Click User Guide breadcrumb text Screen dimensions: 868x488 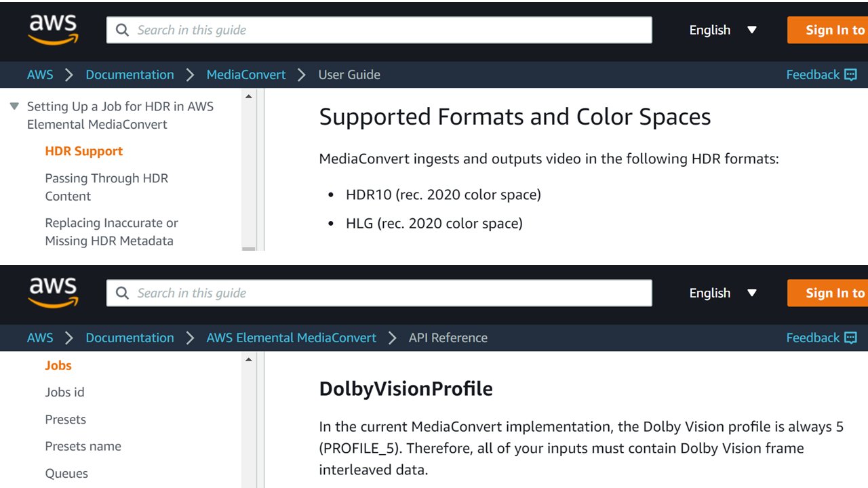coord(349,75)
